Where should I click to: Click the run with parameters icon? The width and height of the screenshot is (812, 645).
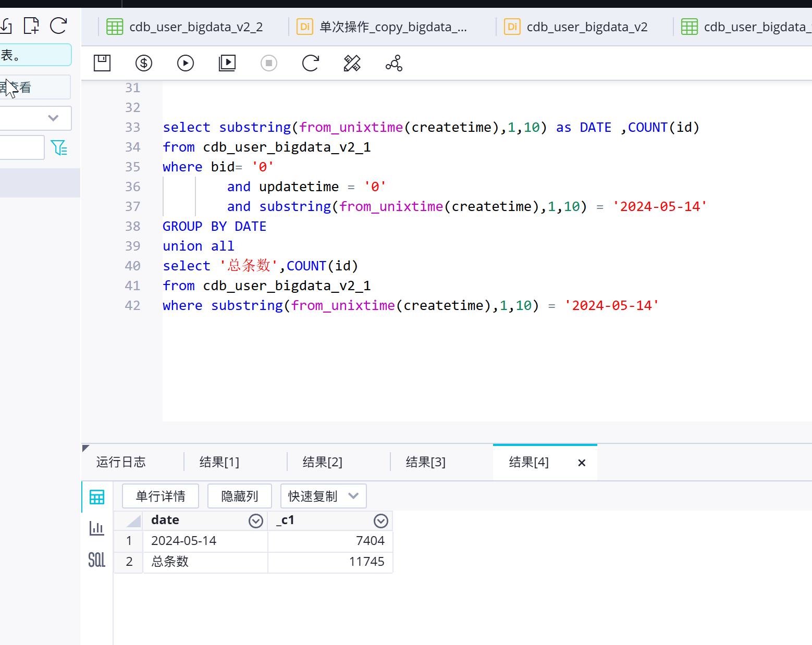[x=227, y=63]
